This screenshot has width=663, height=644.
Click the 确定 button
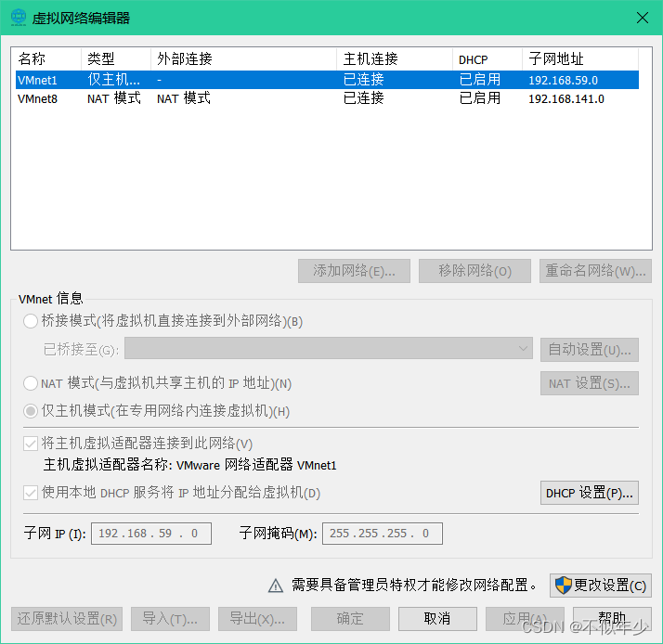tap(350, 619)
